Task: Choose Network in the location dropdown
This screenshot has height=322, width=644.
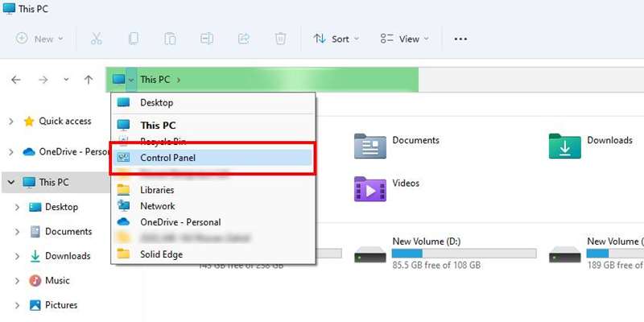Action: (157, 206)
